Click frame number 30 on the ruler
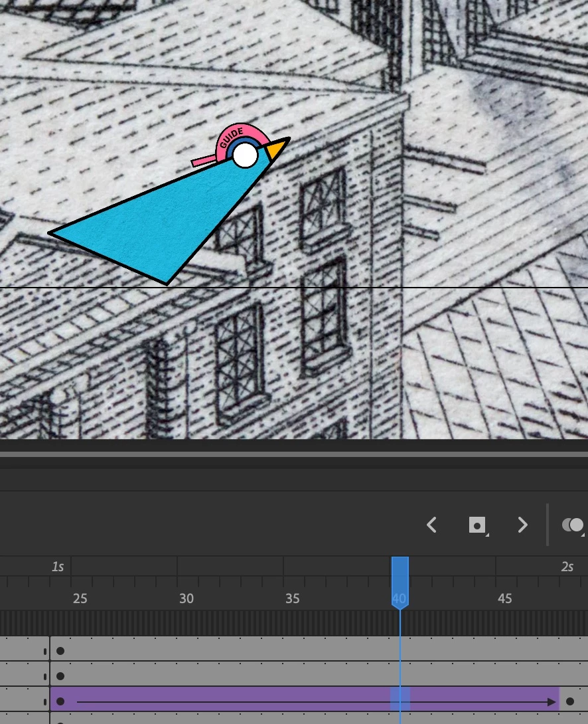Screen dimensions: 588x724 (x=186, y=598)
